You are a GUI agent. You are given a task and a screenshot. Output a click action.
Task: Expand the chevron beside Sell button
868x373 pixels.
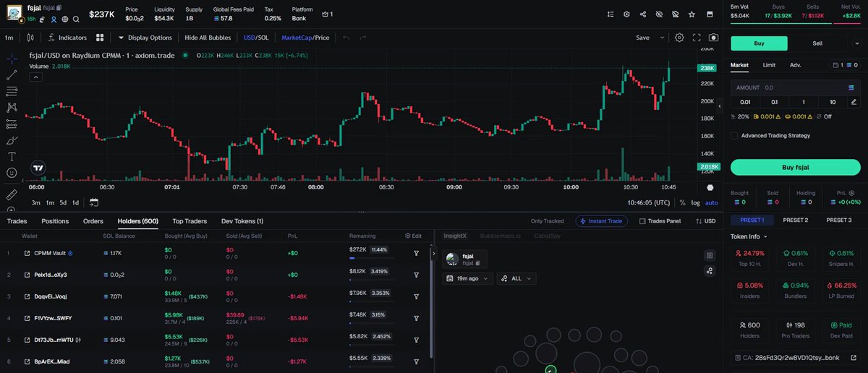click(857, 43)
